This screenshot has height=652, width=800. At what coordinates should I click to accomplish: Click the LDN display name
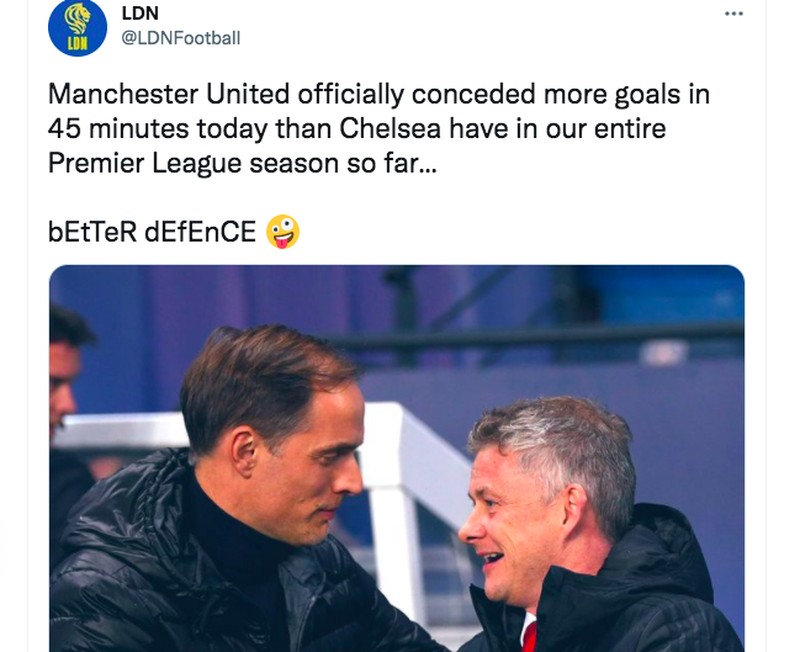pos(138,13)
